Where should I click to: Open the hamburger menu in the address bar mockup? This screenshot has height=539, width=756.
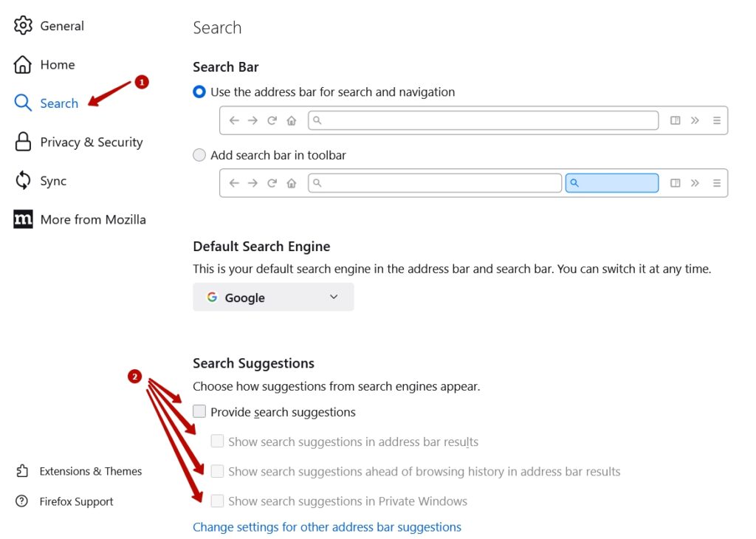coord(716,120)
